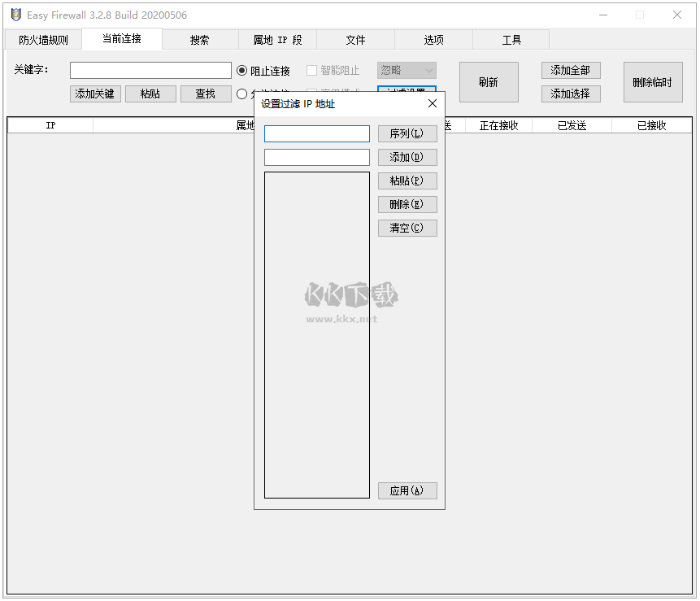This screenshot has height=601, width=700.
Task: Select the second connection mode radio button
Action: (x=241, y=94)
